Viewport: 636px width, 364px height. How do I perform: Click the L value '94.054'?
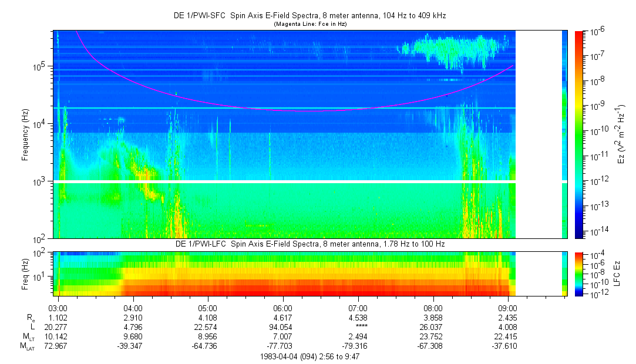[x=282, y=327]
